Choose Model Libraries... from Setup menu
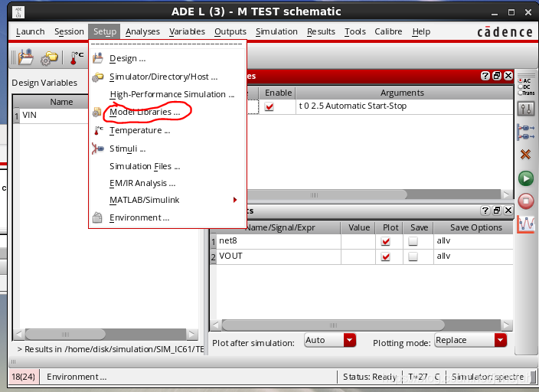539x392 pixels. click(x=168, y=112)
